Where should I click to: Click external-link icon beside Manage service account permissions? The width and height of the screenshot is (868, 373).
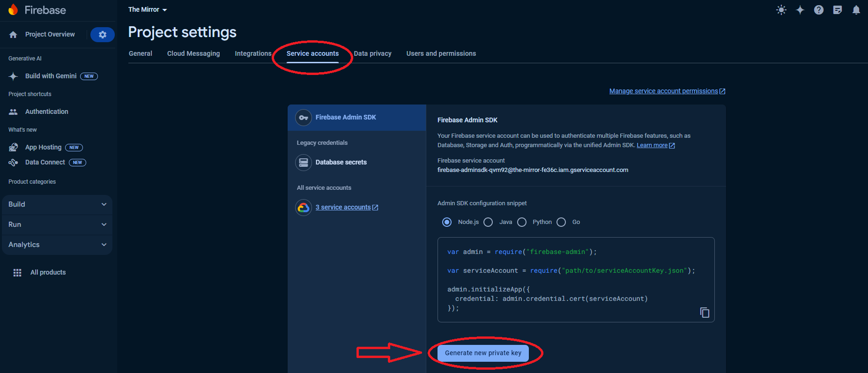click(722, 91)
